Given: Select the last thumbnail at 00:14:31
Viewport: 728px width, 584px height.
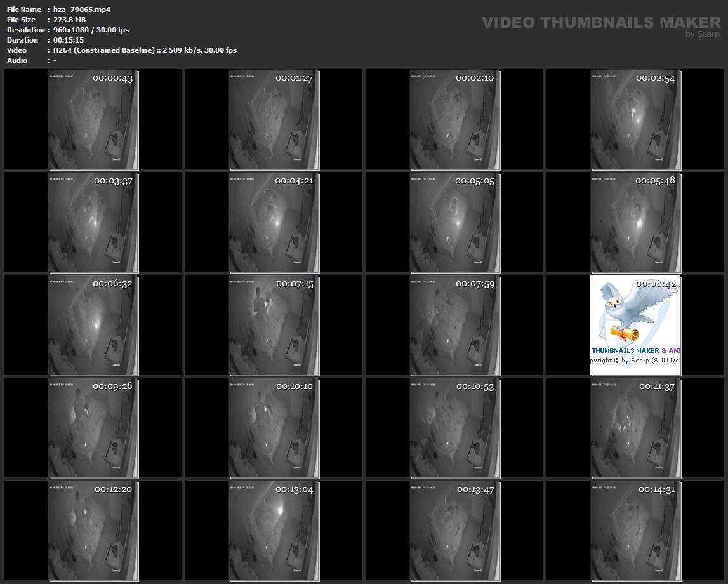Looking at the screenshot, I should coord(635,531).
